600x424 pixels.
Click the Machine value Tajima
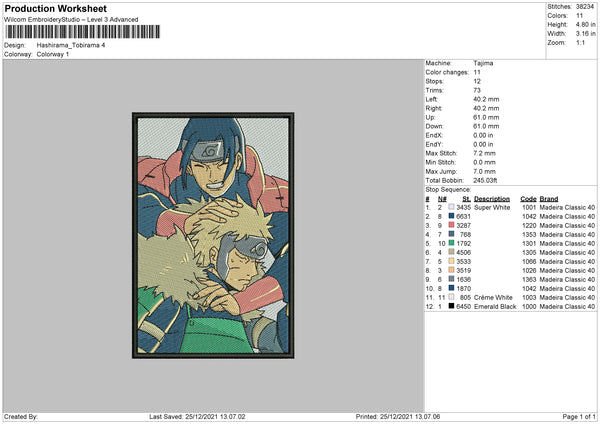pyautogui.click(x=483, y=63)
